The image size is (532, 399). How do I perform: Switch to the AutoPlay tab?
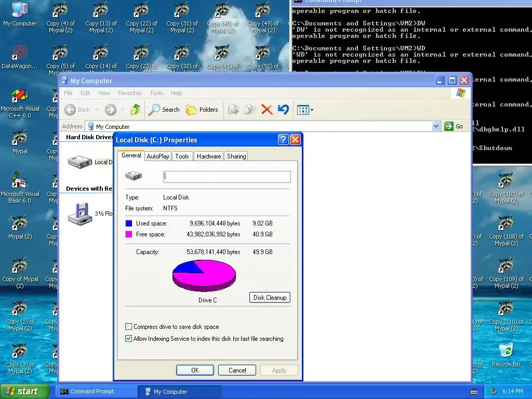click(158, 156)
